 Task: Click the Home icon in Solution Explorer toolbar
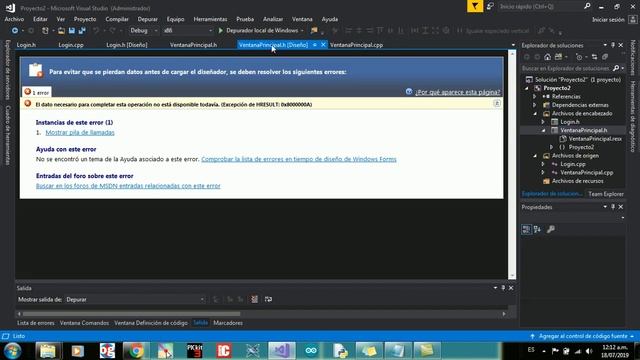coord(547,57)
